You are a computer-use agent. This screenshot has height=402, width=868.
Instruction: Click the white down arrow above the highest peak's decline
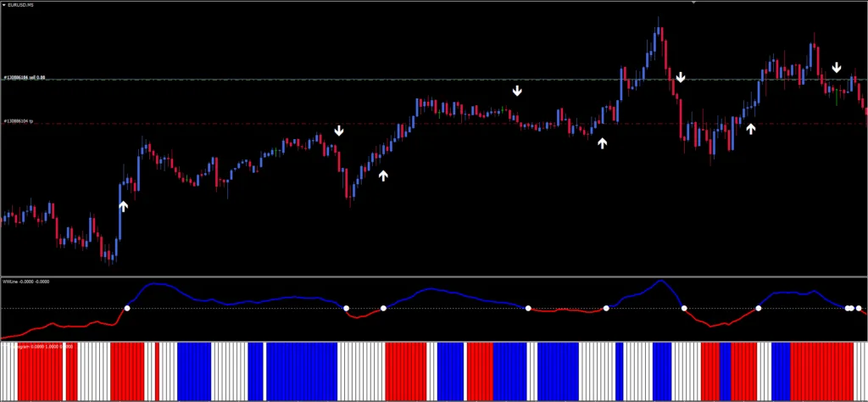click(x=681, y=77)
